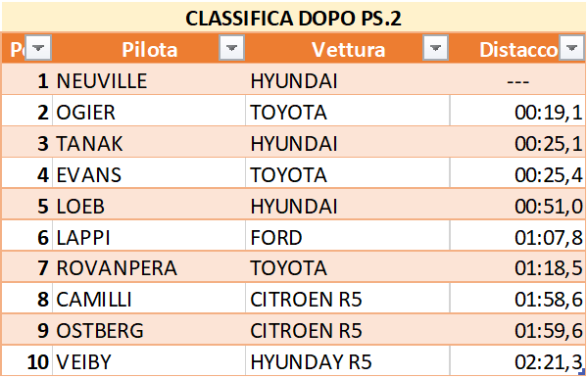Open the position column filter dropdown
Screen dimensions: 588x378
(38, 48)
